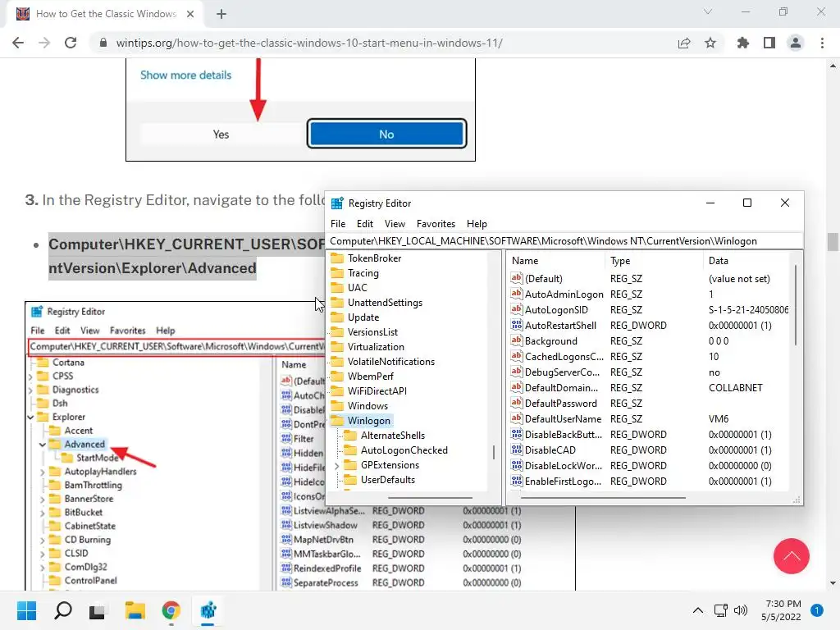Close the 'How to Get the Classic Windows' tab
Screen dimensions: 840x630
click(x=190, y=14)
